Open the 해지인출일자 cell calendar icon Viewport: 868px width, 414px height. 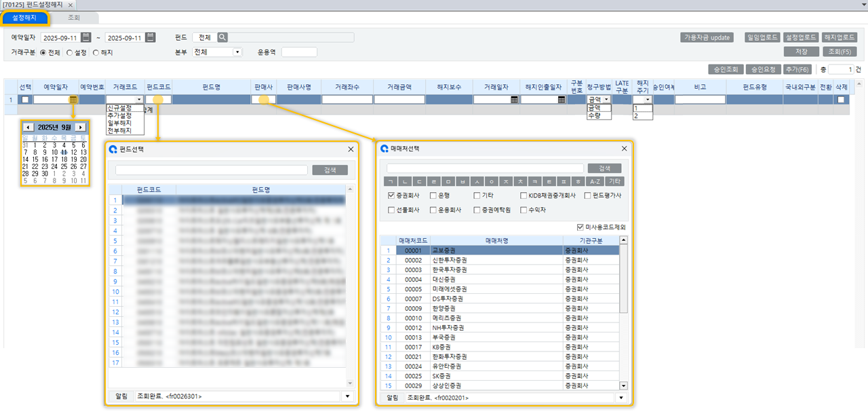(561, 100)
